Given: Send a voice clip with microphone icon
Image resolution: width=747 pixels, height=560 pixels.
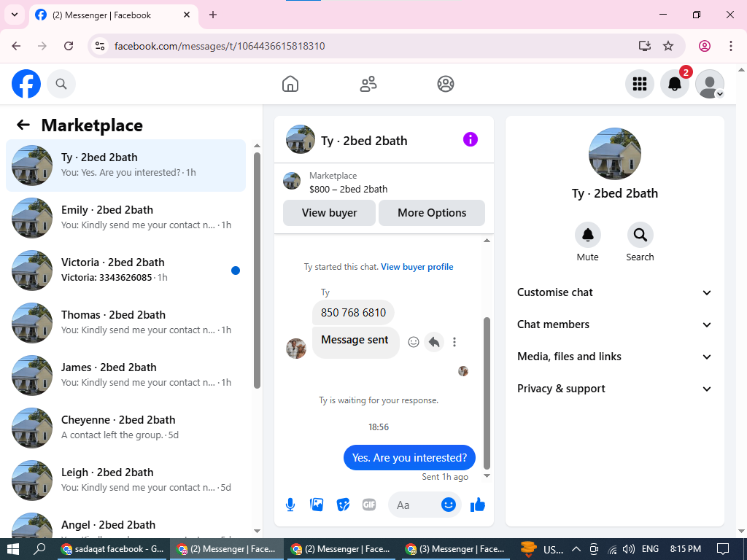Looking at the screenshot, I should point(290,505).
